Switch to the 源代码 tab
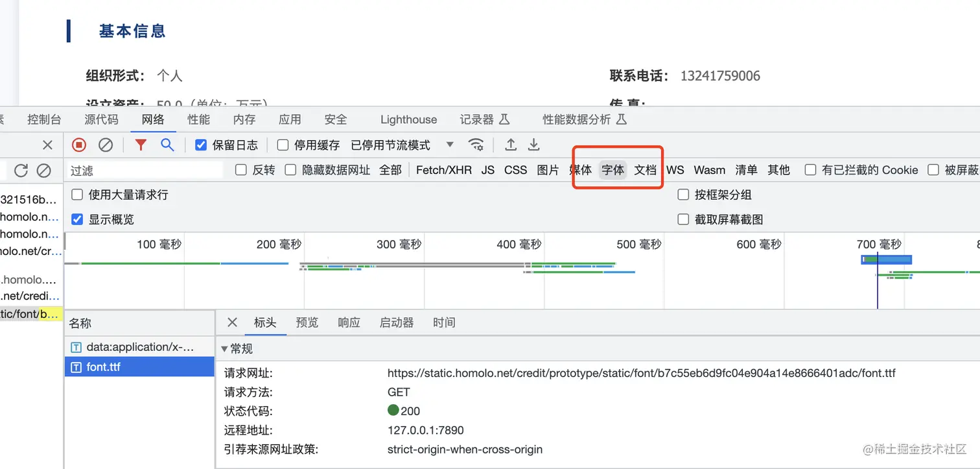This screenshot has width=980, height=469. tap(101, 119)
